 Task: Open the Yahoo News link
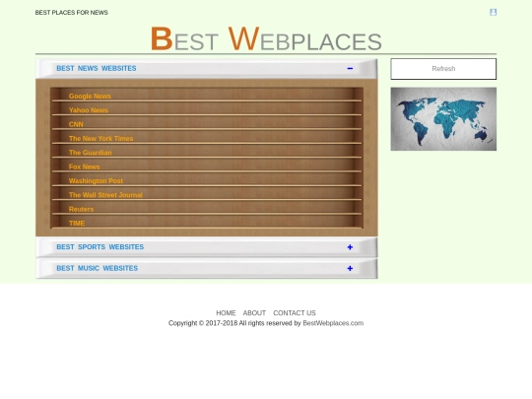click(89, 110)
